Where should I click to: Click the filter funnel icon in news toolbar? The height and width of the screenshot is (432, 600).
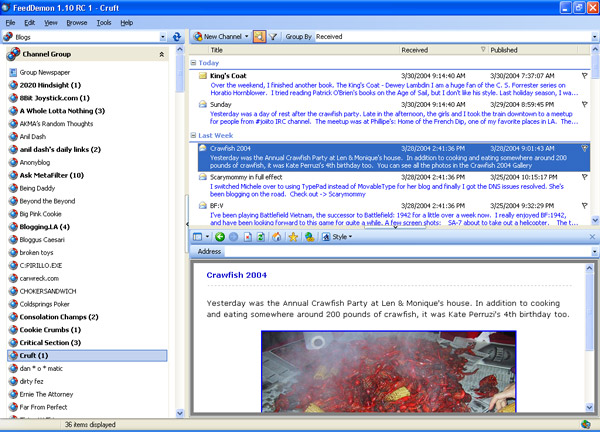[273, 36]
